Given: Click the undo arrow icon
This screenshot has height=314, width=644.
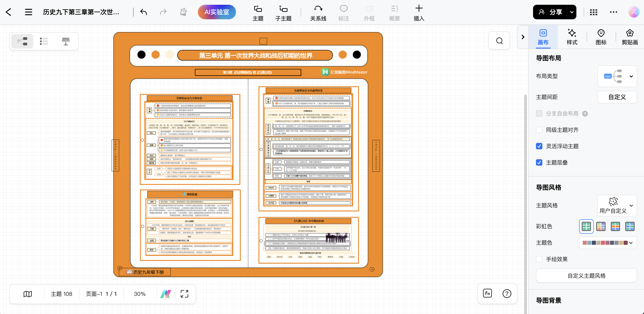Looking at the screenshot, I should (x=143, y=12).
